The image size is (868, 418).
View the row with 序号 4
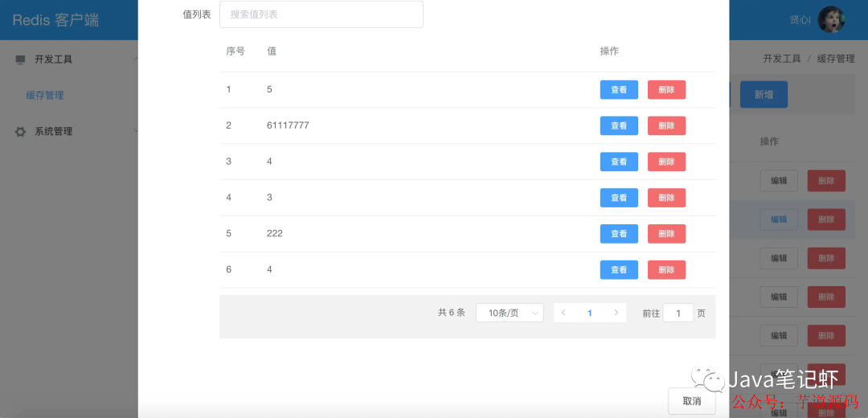(619, 198)
